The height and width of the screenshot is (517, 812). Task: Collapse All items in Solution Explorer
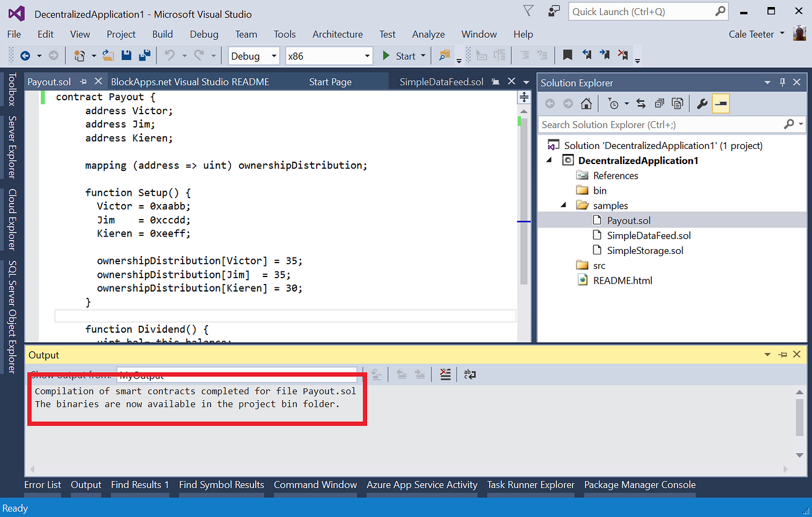(x=659, y=103)
